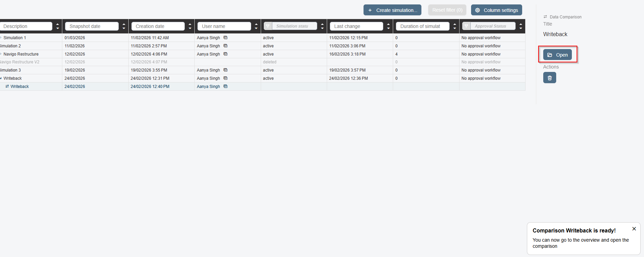Select parent Writeback simulation name
Screen dimensions: 644x257
click(13, 78)
